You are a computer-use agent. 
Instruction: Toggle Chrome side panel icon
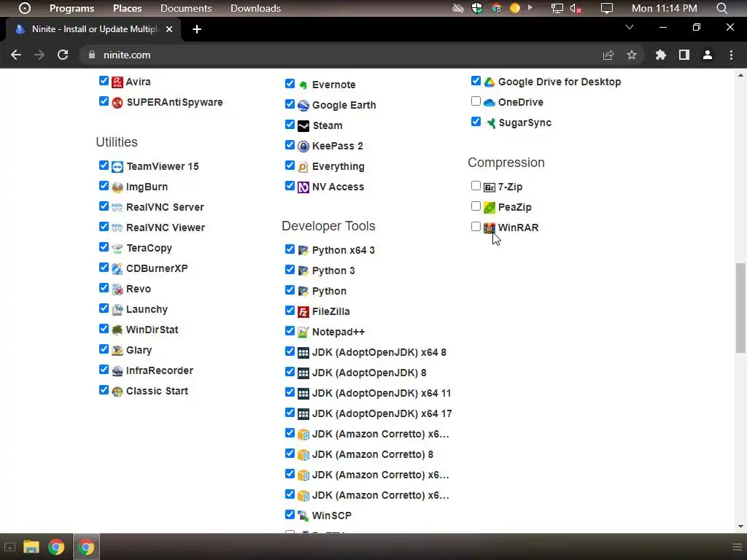684,55
